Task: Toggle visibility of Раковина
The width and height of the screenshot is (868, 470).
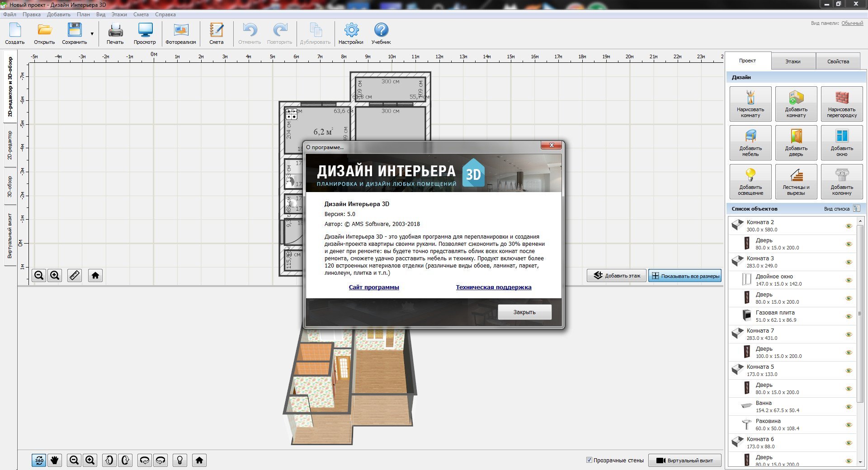Action: pyautogui.click(x=849, y=425)
